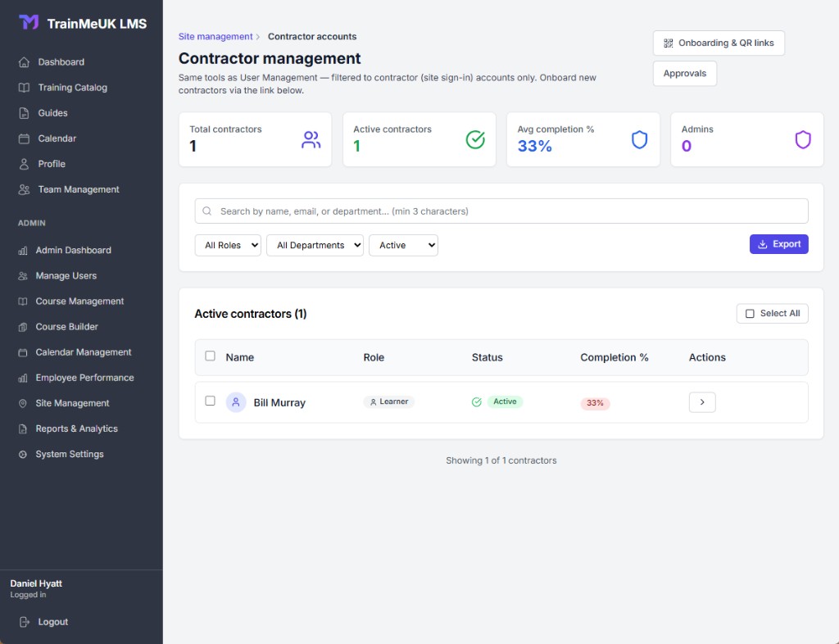Click the Site Management pin icon

click(22, 403)
